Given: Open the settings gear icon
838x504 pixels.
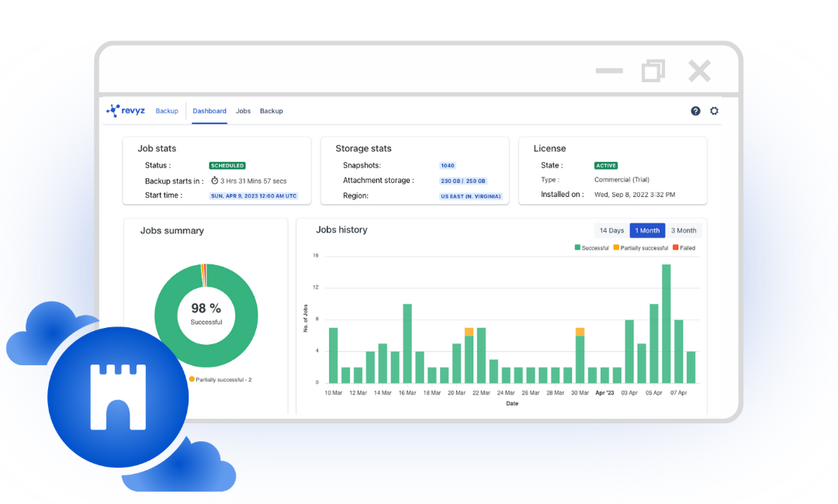Looking at the screenshot, I should pos(715,111).
